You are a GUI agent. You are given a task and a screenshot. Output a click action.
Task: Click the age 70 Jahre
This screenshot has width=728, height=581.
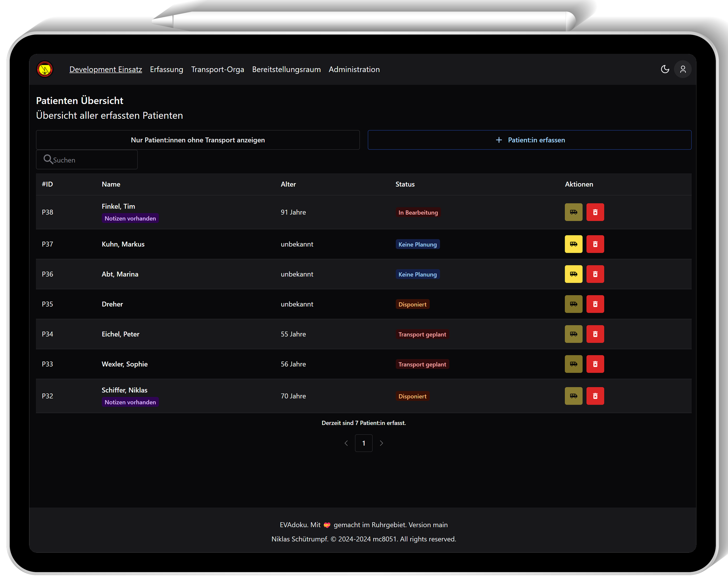coord(293,396)
